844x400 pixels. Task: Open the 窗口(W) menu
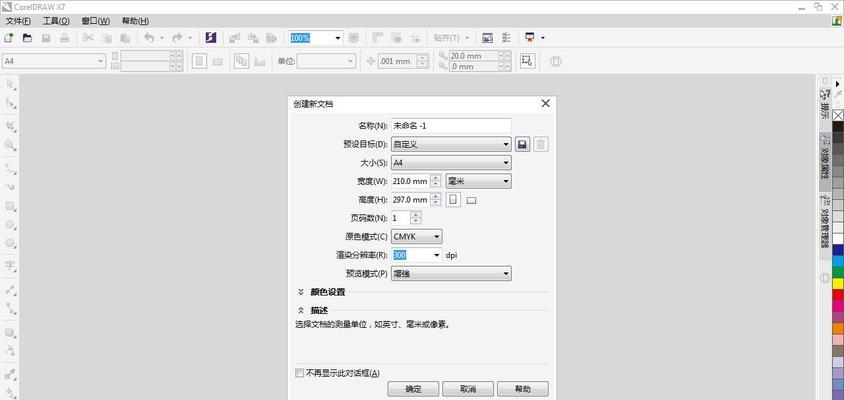(96, 21)
